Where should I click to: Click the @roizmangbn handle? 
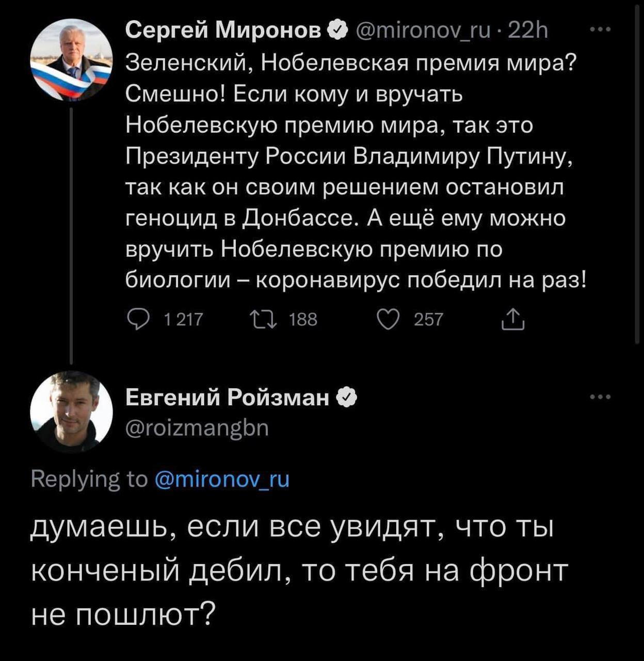click(197, 428)
